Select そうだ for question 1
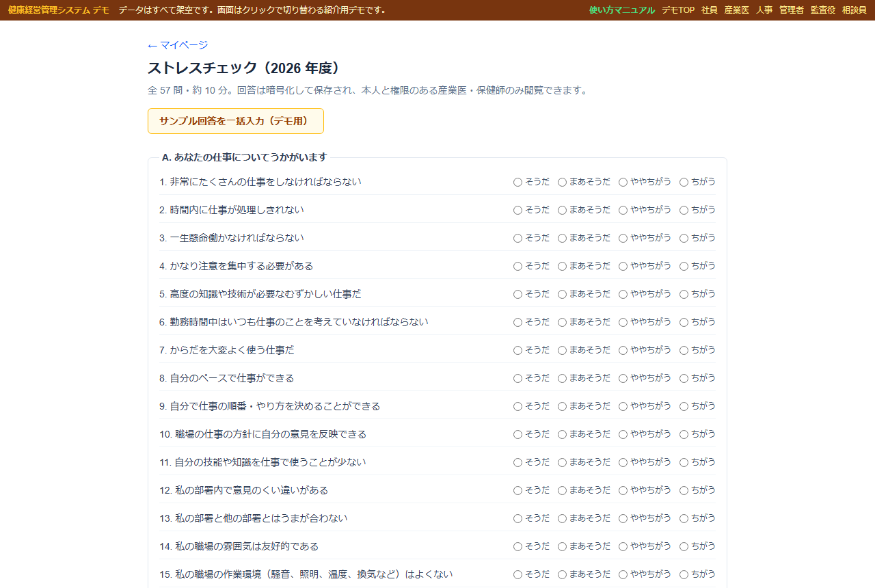The width and height of the screenshot is (875, 588). 517,182
